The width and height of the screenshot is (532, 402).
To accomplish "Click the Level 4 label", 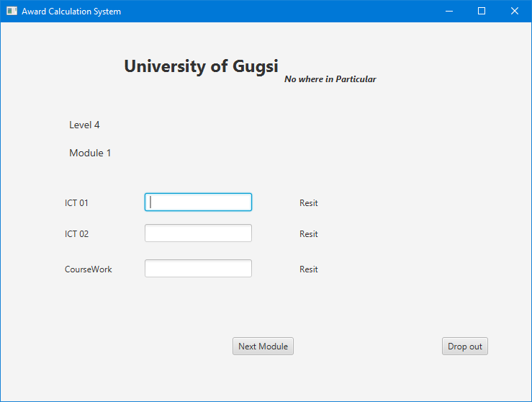I will (84, 125).
